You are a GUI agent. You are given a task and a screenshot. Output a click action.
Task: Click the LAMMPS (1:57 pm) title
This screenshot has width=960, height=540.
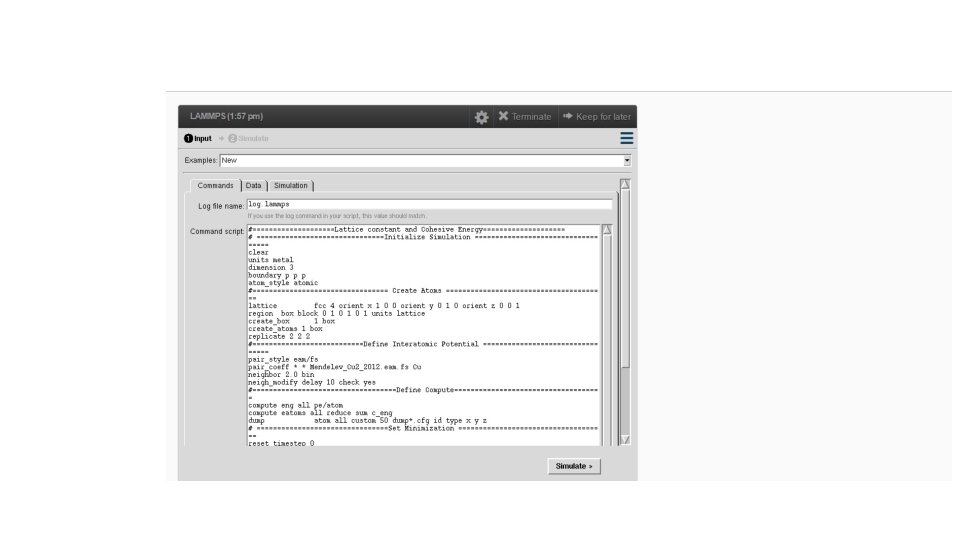pos(227,116)
